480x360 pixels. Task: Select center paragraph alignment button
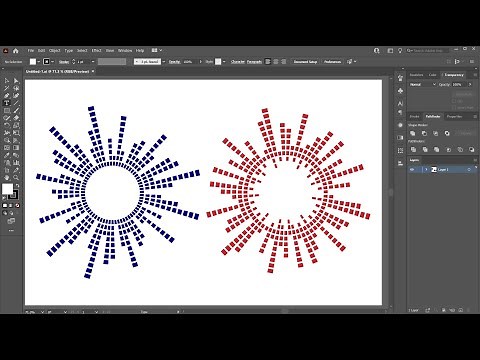coord(276,62)
